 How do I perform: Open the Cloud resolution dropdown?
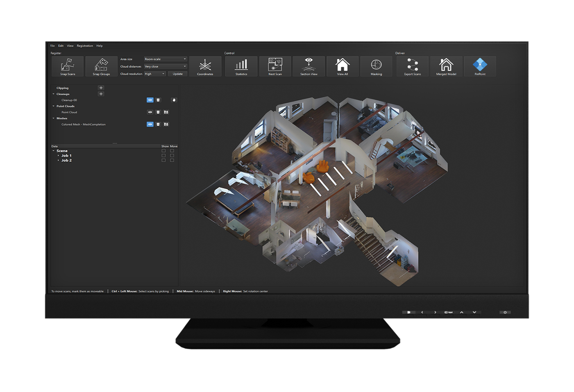click(x=154, y=74)
